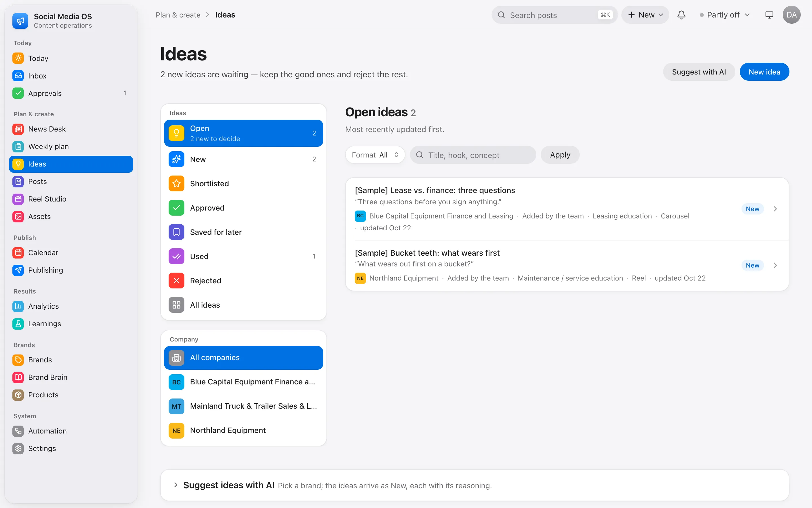812x508 pixels.
Task: Open Today in the sidebar
Action: [71, 58]
